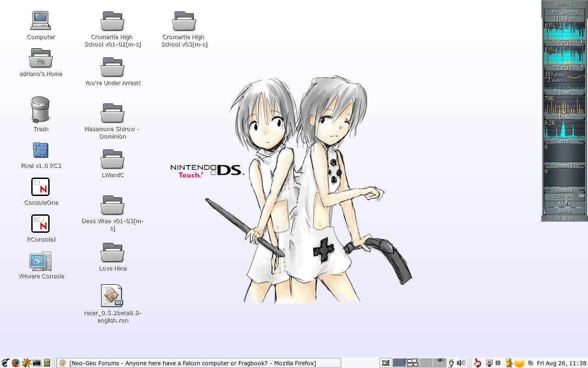Click the power plug battery status icon
This screenshot has width=588, height=368.
[x=451, y=363]
